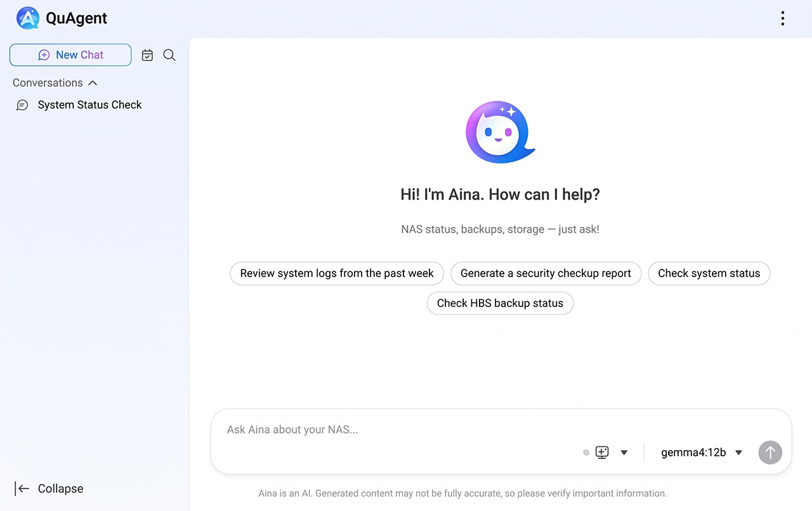Click the send arrow button

770,453
